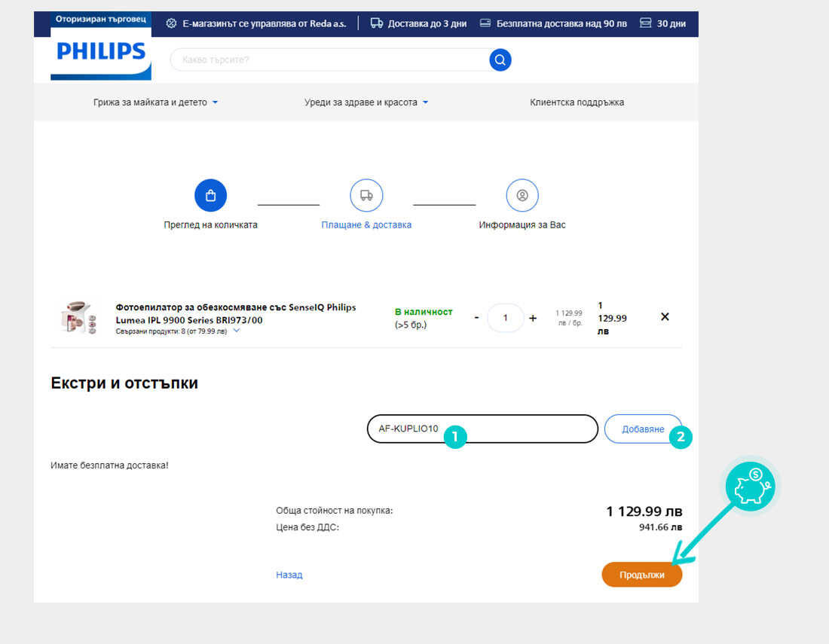The image size is (829, 644).
Task: Increase product quantity with plus button
Action: [x=533, y=318]
